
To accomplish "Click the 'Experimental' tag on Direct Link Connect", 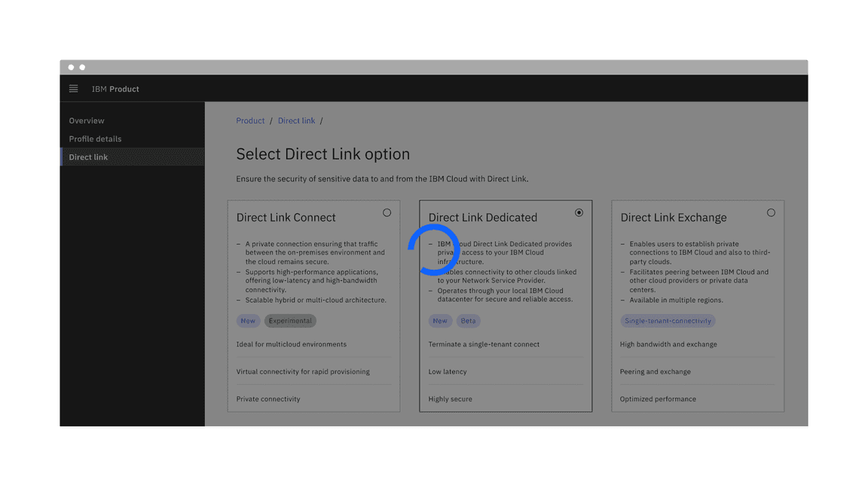I will click(290, 320).
